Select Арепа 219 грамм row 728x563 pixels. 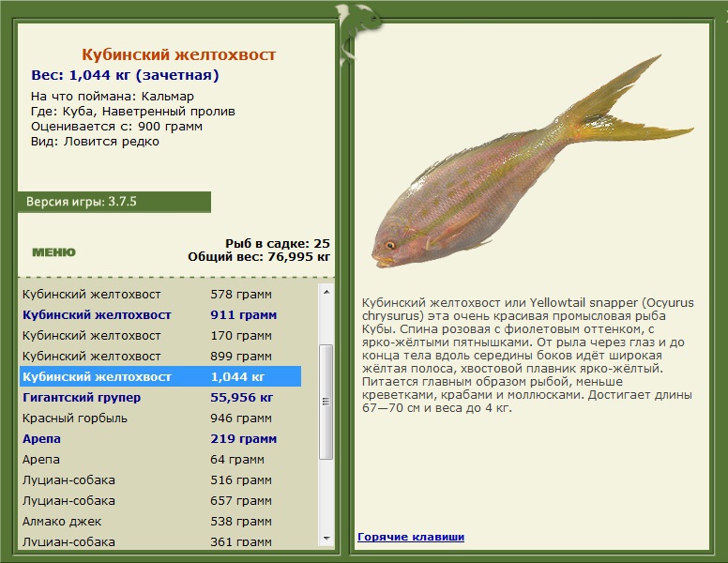click(160, 438)
